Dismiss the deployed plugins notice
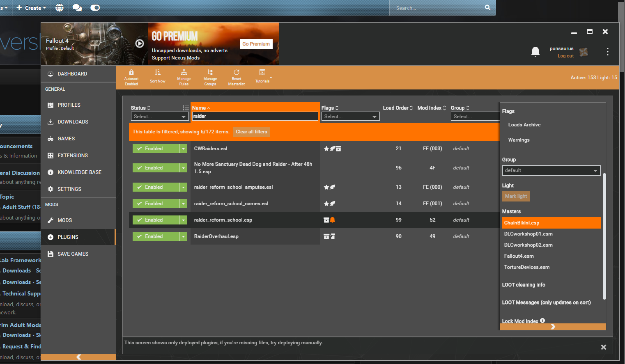Image resolution: width=625 pixels, height=364 pixels. pos(604,347)
